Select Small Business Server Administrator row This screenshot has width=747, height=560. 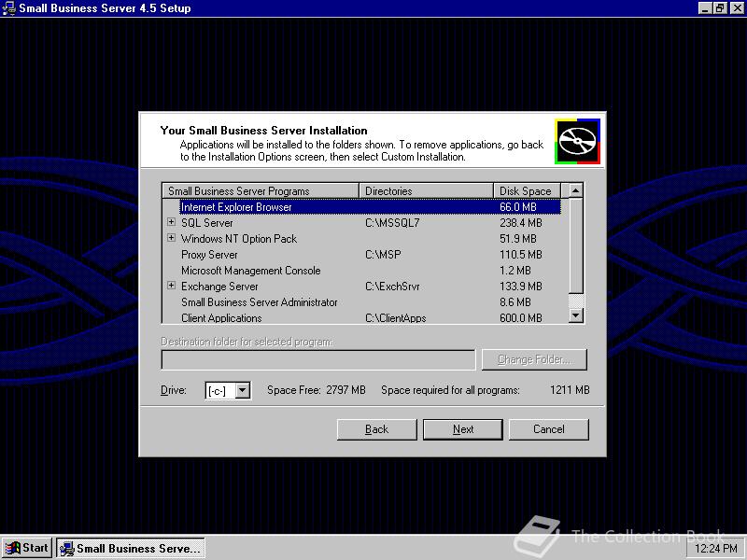coord(361,301)
